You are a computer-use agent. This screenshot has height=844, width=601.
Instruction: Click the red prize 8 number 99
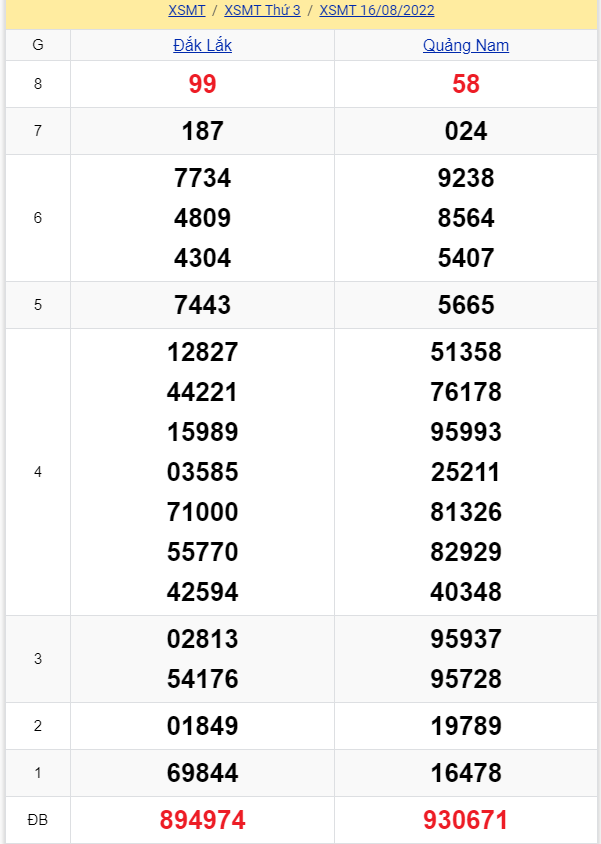coord(202,85)
